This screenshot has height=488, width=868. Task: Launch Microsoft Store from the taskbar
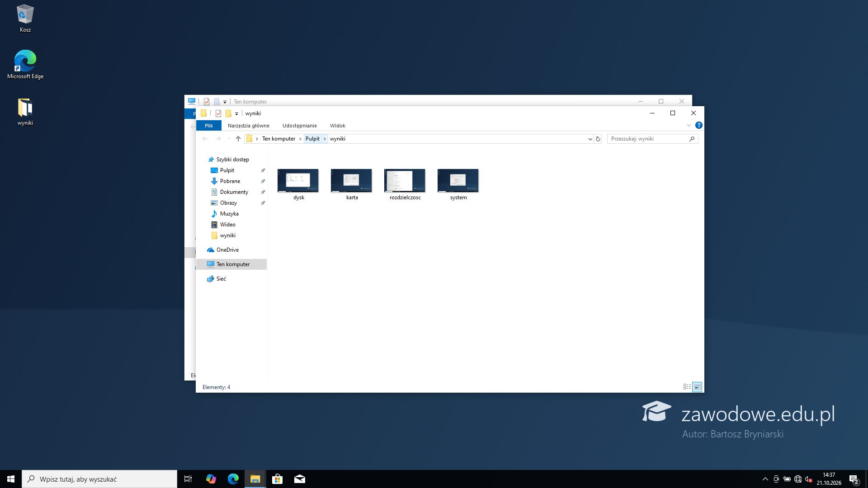[277, 479]
